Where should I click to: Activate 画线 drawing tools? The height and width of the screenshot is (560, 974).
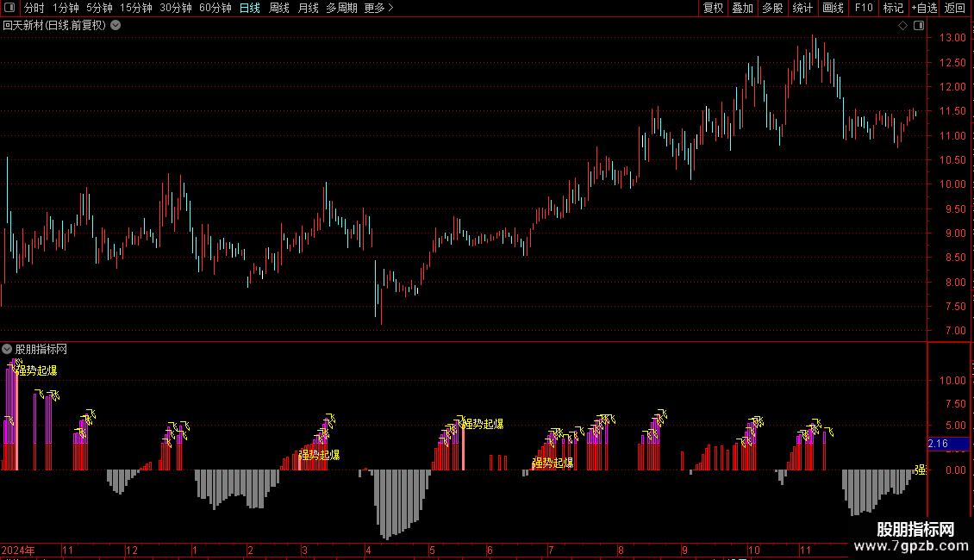click(833, 8)
